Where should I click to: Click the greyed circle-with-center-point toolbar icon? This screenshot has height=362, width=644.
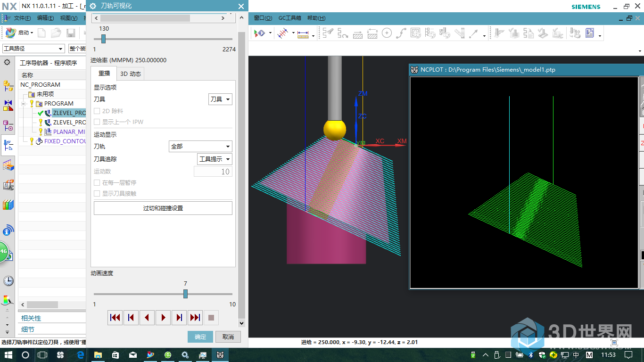[387, 33]
